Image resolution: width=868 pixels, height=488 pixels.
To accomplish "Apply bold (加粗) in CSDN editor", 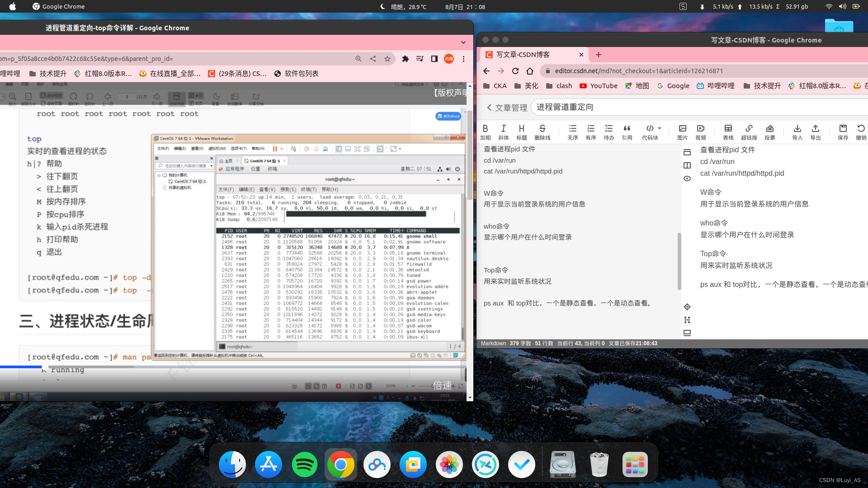I will point(486,132).
